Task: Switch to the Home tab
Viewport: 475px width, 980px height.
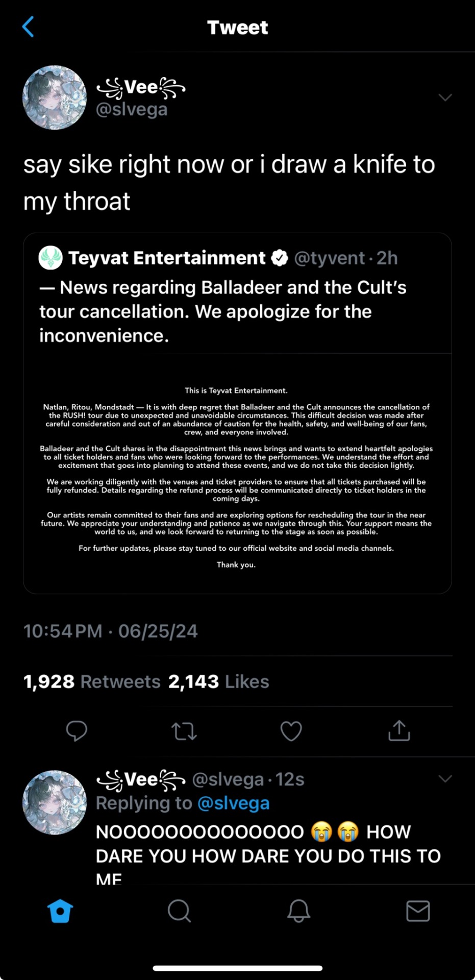Action: 60,911
